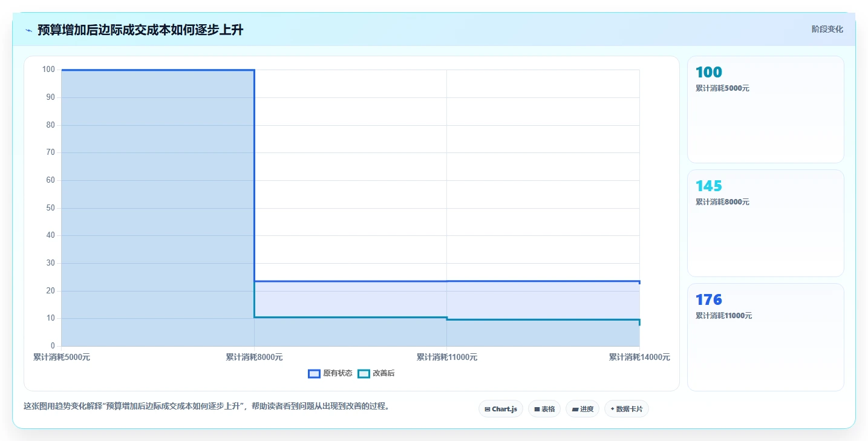The height and width of the screenshot is (441, 868).
Task: Click the lightning icon beside the chart title
Action: [x=29, y=30]
